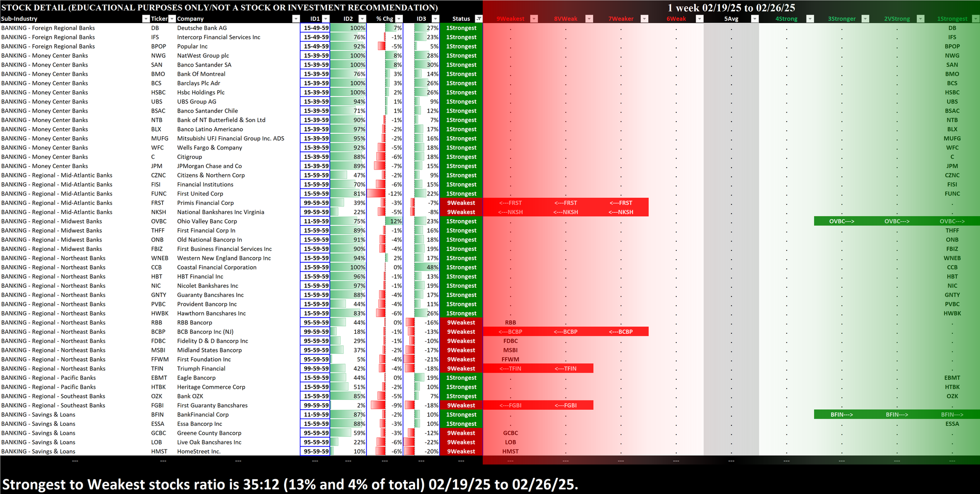Select the Mitsubishi UFJ Financial Group cell
This screenshot has height=494, width=980.
click(238, 138)
